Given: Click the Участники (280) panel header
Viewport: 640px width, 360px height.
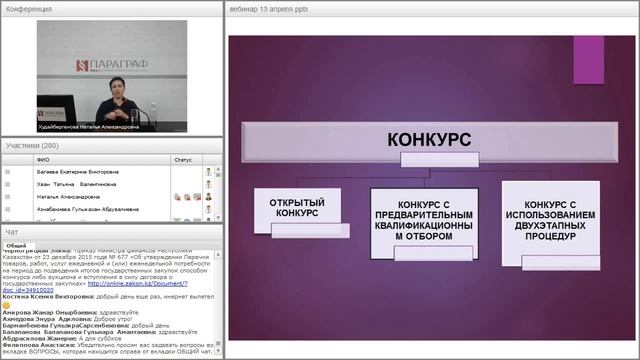Looking at the screenshot, I should coord(112,146).
